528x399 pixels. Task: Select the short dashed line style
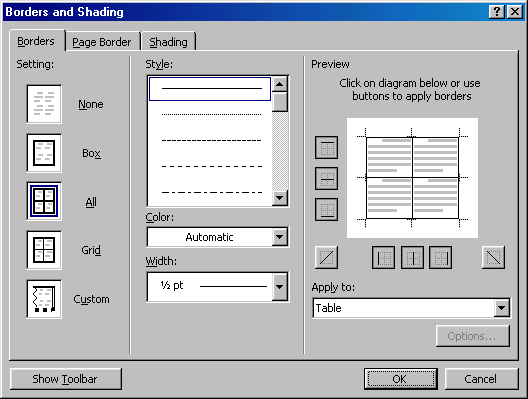click(x=211, y=140)
